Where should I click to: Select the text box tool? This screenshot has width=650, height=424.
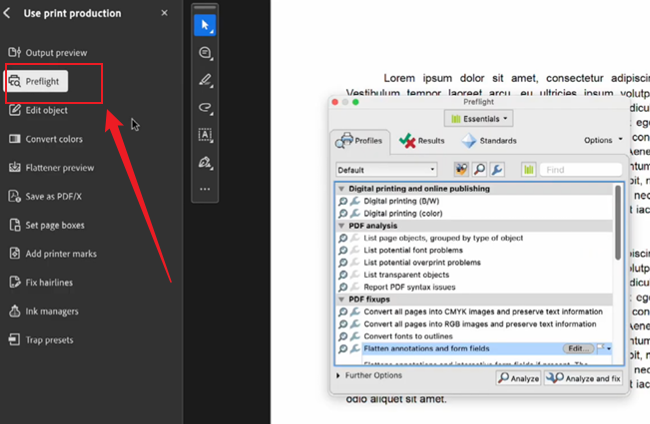point(205,135)
